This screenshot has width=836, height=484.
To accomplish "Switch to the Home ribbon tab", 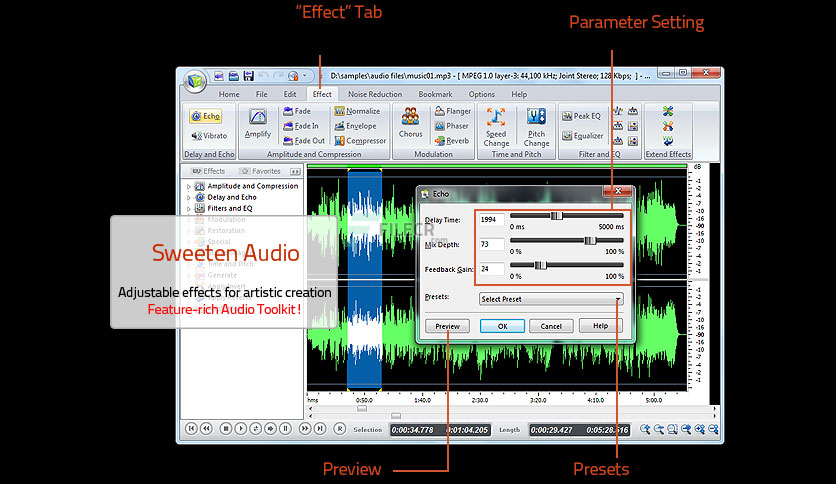I will coord(229,94).
